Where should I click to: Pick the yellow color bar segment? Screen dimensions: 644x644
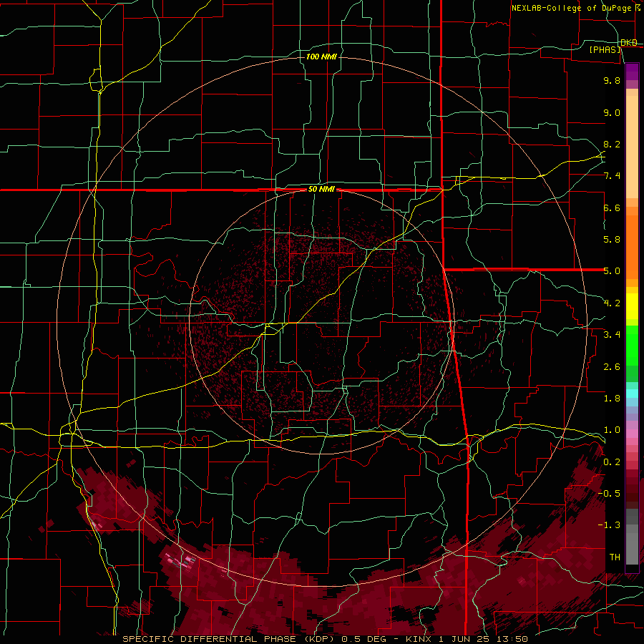pyautogui.click(x=632, y=306)
